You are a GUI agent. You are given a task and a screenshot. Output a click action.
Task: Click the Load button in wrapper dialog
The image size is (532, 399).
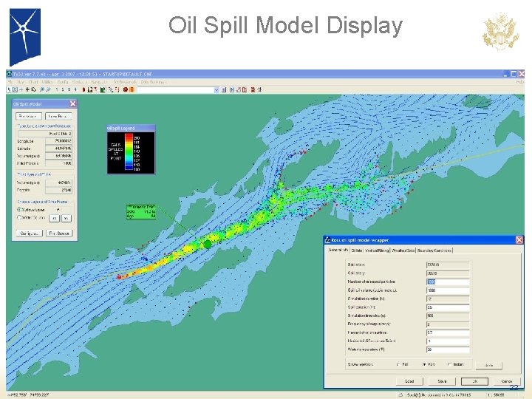(x=409, y=381)
